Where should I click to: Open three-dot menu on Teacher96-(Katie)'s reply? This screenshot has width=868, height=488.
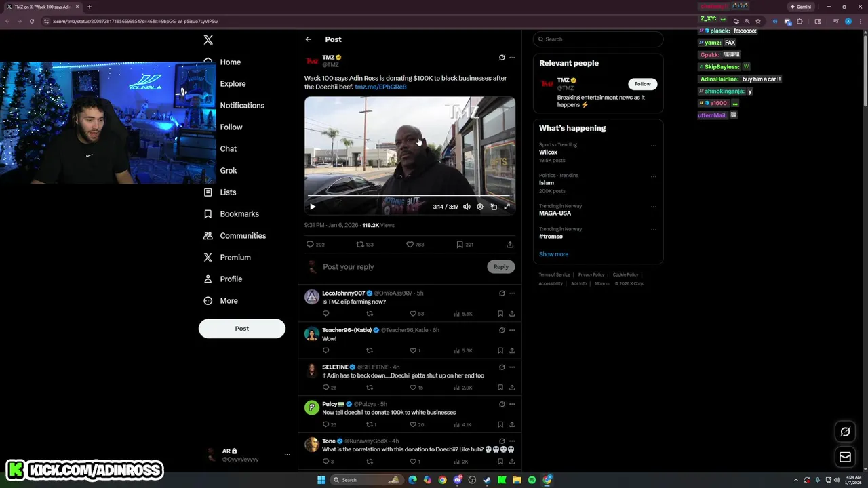point(512,330)
